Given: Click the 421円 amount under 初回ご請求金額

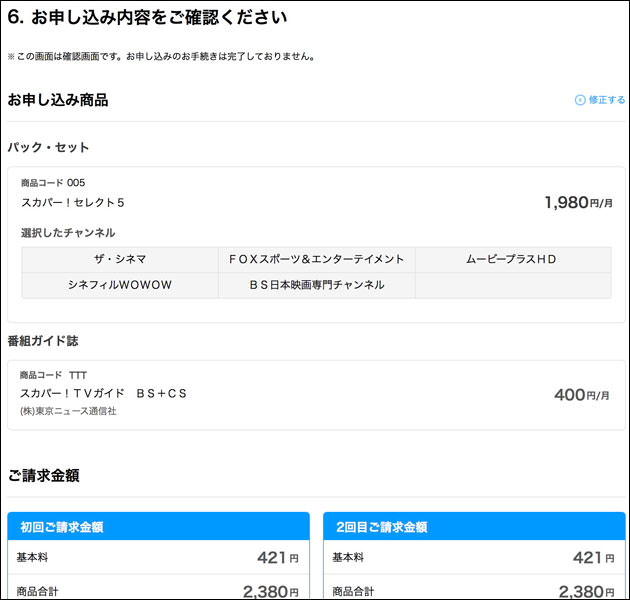Looking at the screenshot, I should point(278,558).
